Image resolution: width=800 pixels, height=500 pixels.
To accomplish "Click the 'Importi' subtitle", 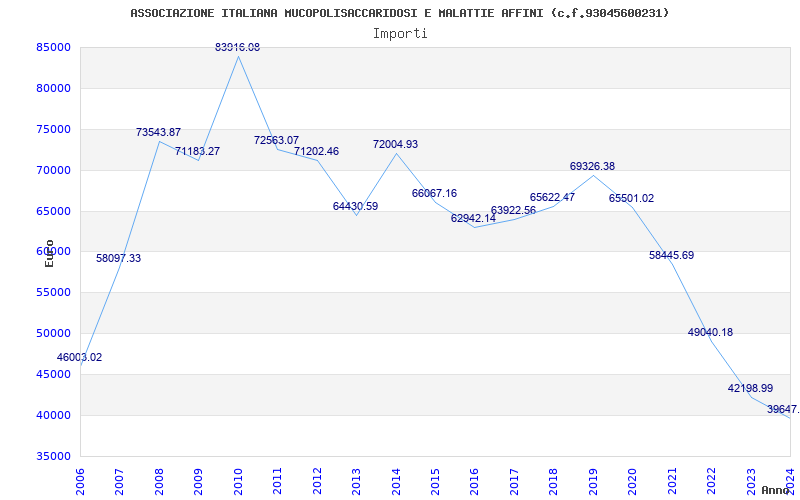I will pos(400,34).
